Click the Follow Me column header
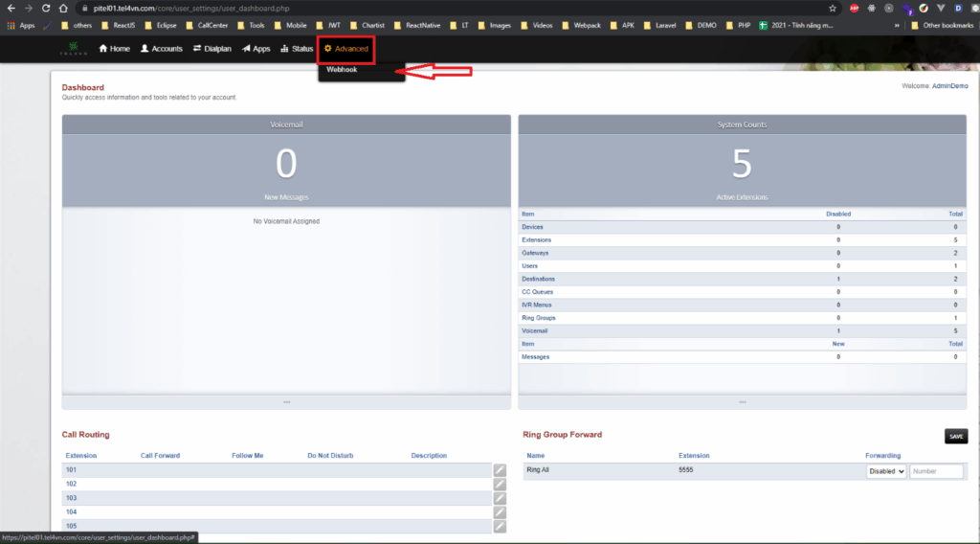980x544 pixels. coord(248,456)
